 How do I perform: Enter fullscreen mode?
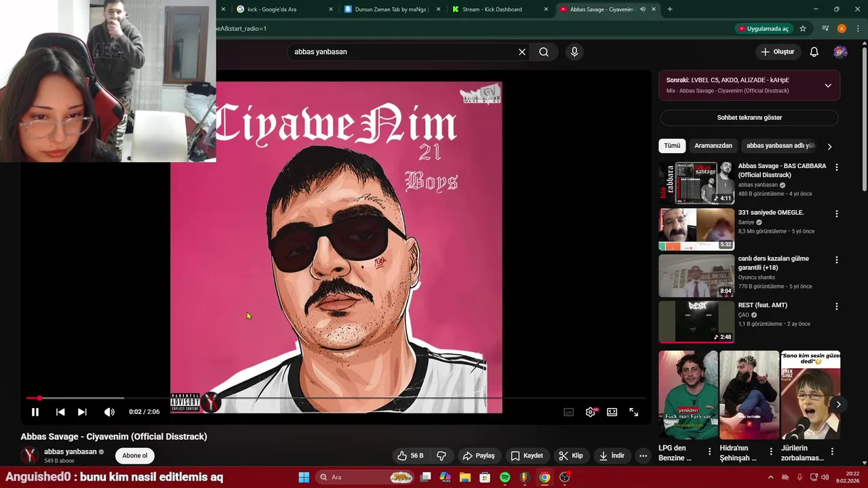point(634,412)
